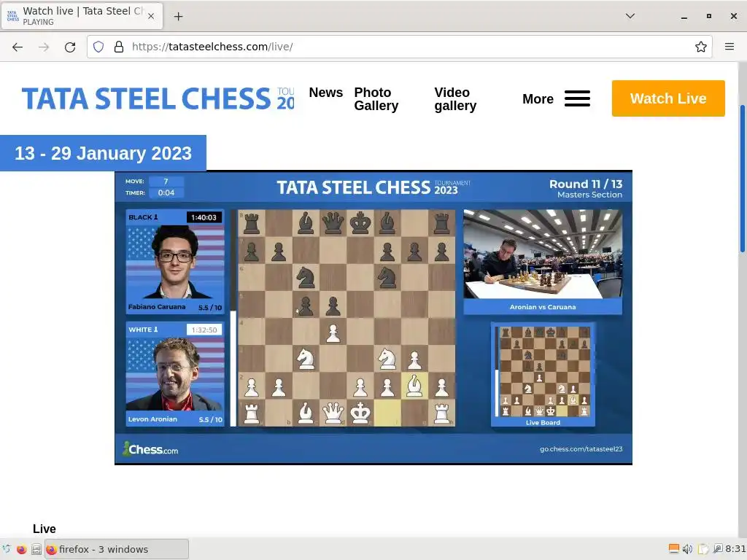Close the Watch live tab
This screenshot has height=560, width=747.
150,16
